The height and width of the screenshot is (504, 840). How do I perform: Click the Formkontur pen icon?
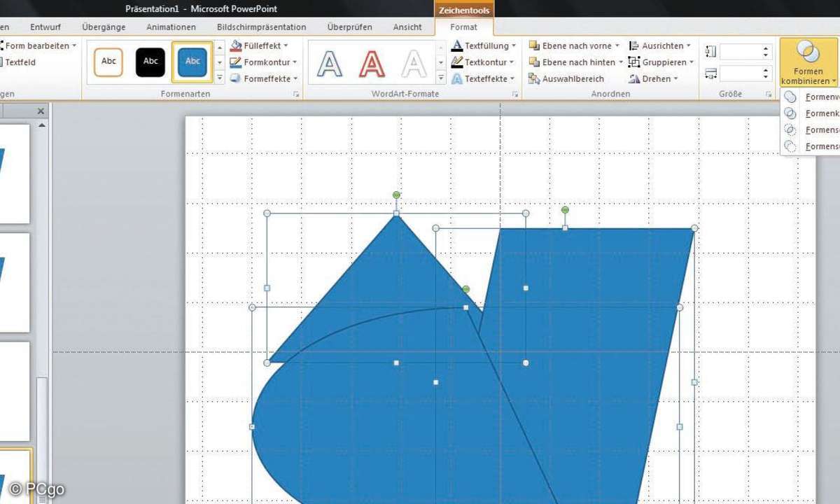236,62
